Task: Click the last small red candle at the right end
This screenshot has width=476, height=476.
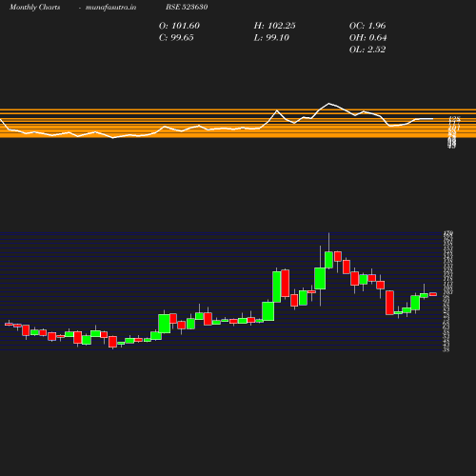Action: pos(433,294)
